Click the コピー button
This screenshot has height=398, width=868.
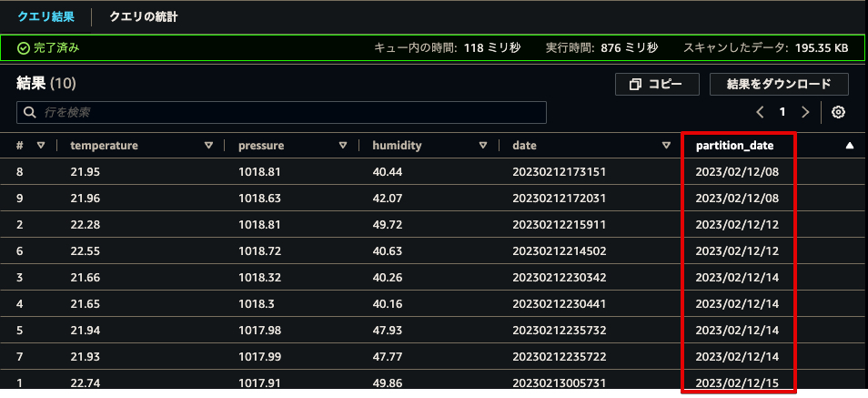coord(657,85)
